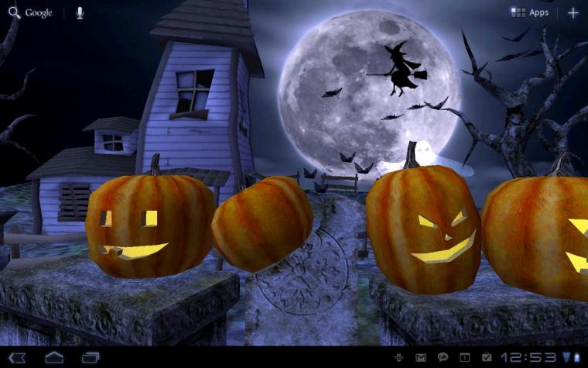
Task: Tap the Apps grid icon
Action: (x=518, y=12)
